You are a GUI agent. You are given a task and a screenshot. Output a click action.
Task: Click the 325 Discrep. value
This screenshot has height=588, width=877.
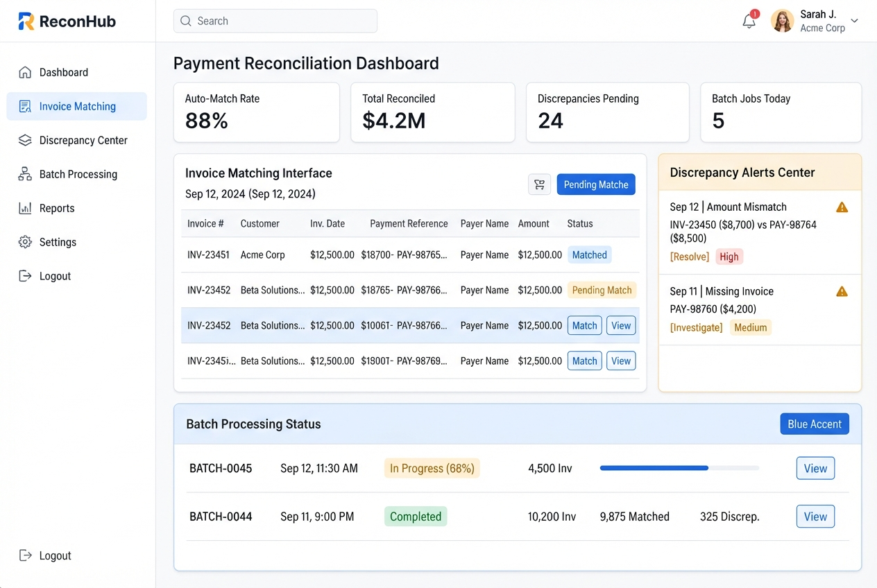729,517
